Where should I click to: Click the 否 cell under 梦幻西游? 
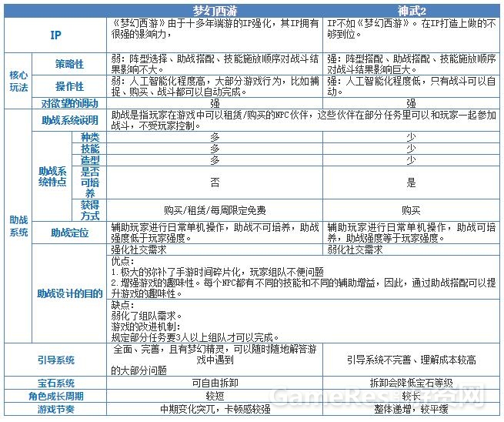pyautogui.click(x=215, y=183)
